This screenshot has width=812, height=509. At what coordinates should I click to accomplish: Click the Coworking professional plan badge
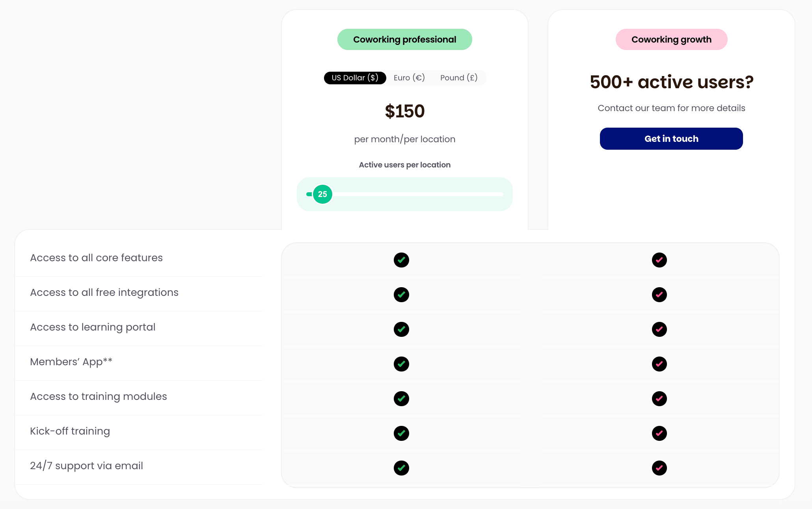pyautogui.click(x=404, y=39)
